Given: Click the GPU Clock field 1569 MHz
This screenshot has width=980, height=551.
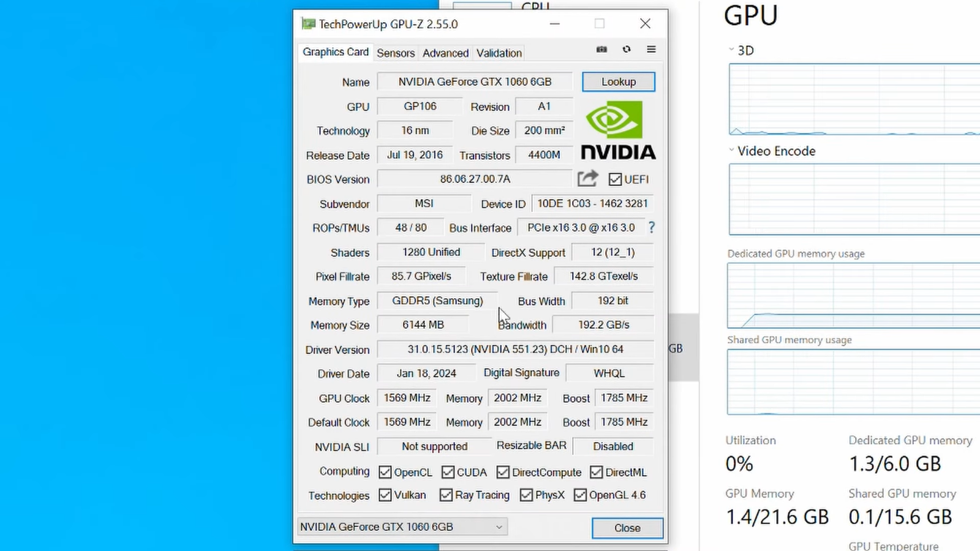Looking at the screenshot, I should 407,398.
